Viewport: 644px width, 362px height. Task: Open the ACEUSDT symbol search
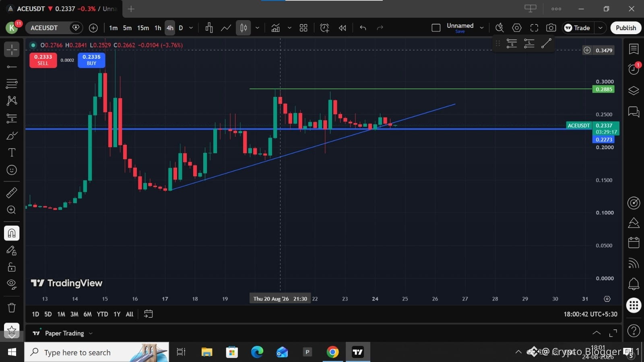point(44,28)
